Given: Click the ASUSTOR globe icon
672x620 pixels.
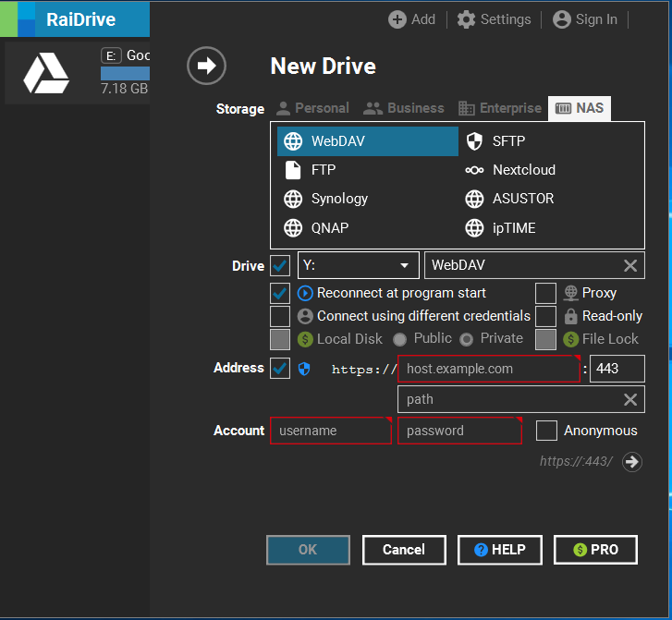Looking at the screenshot, I should click(x=474, y=199).
